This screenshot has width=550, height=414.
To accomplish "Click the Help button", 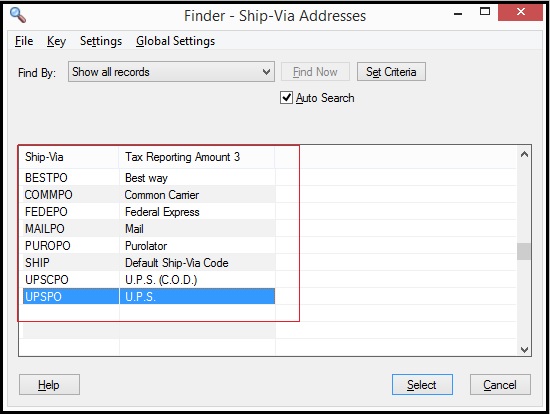I will click(49, 385).
